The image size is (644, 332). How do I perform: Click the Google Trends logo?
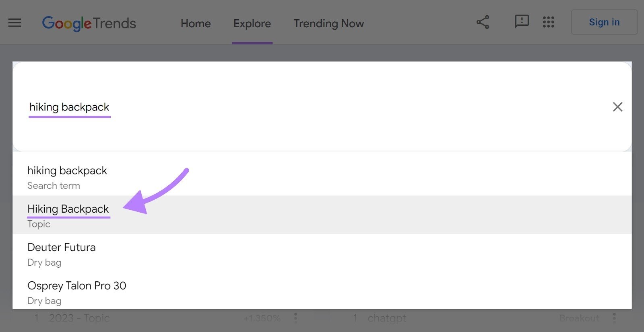(x=89, y=23)
